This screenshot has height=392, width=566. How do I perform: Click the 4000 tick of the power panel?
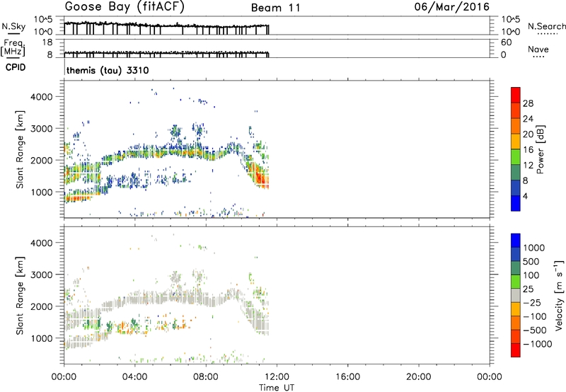click(42, 97)
